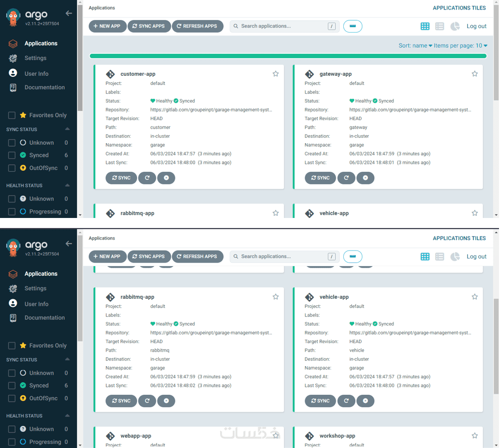The image size is (501, 448).
Task: Open the Sort: name dropdown
Action: [415, 46]
